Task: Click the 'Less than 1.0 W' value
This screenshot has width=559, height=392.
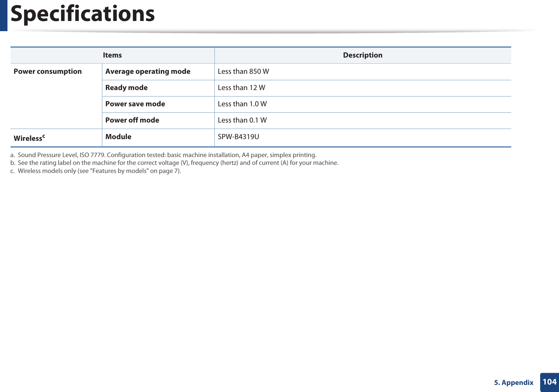Action: 242,104
